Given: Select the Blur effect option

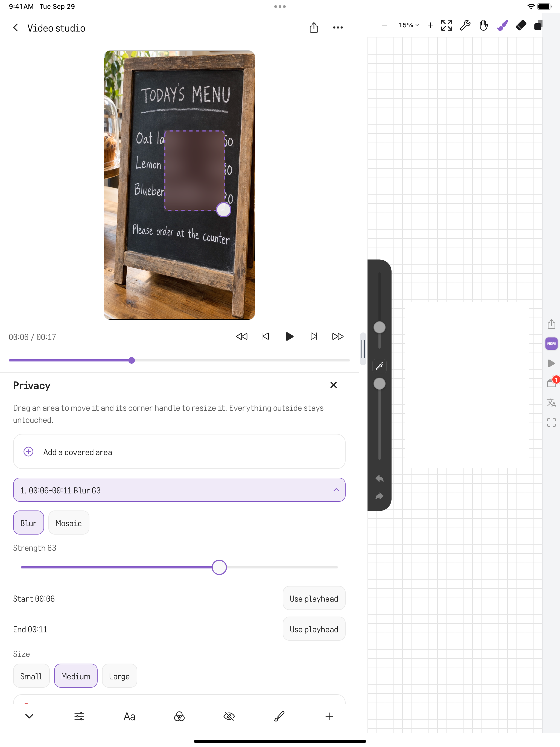Looking at the screenshot, I should [28, 523].
